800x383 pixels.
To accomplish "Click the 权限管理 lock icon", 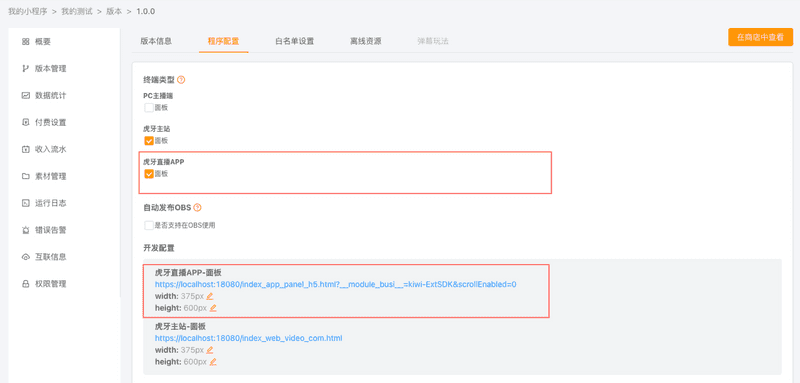I will coord(25,284).
